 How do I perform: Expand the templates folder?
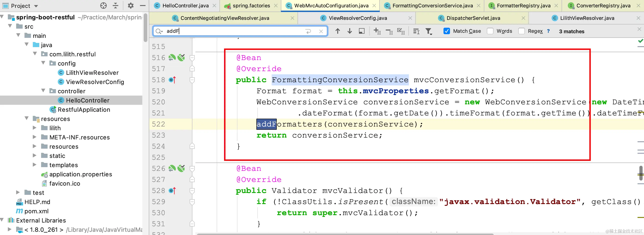tap(35, 165)
